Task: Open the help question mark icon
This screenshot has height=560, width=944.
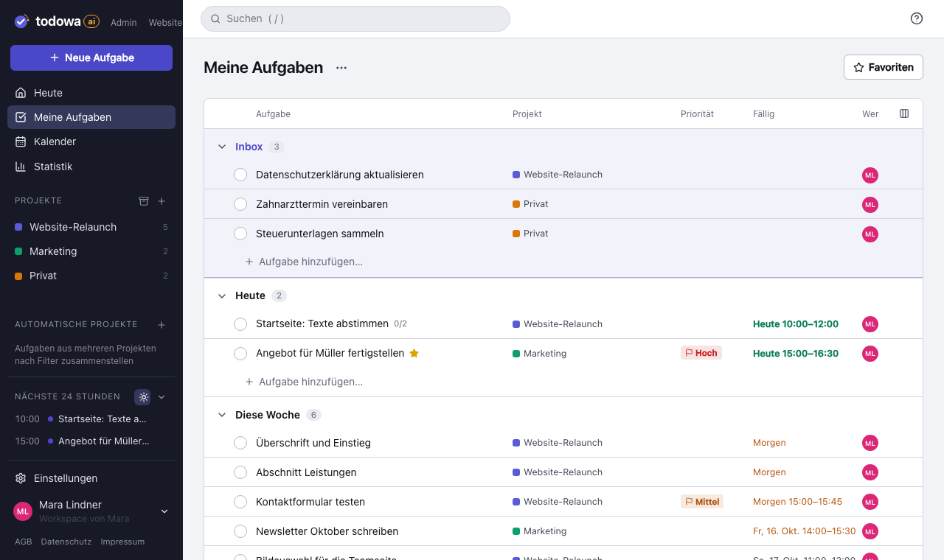Action: pyautogui.click(x=917, y=18)
